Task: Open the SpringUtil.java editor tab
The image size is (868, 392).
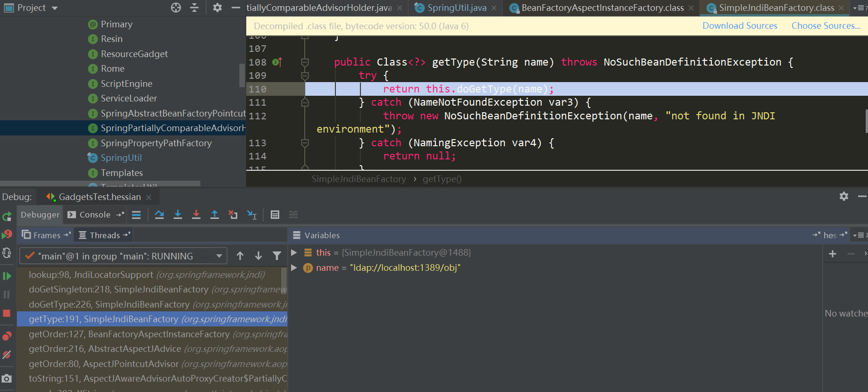Action: point(456,8)
